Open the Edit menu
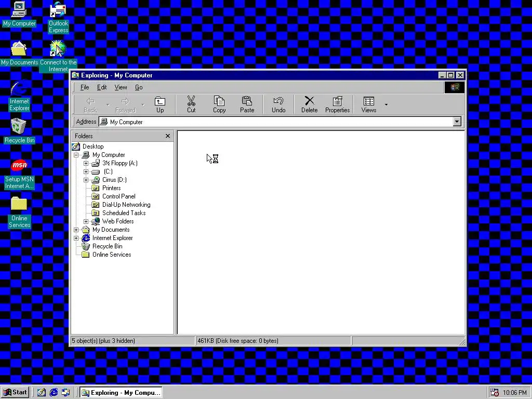This screenshot has height=399, width=532. point(102,87)
